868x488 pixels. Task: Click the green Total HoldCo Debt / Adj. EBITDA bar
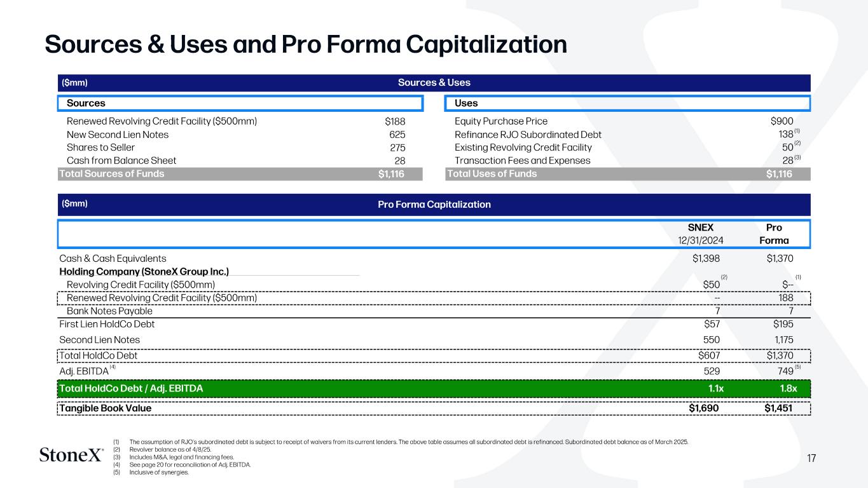[434, 389]
